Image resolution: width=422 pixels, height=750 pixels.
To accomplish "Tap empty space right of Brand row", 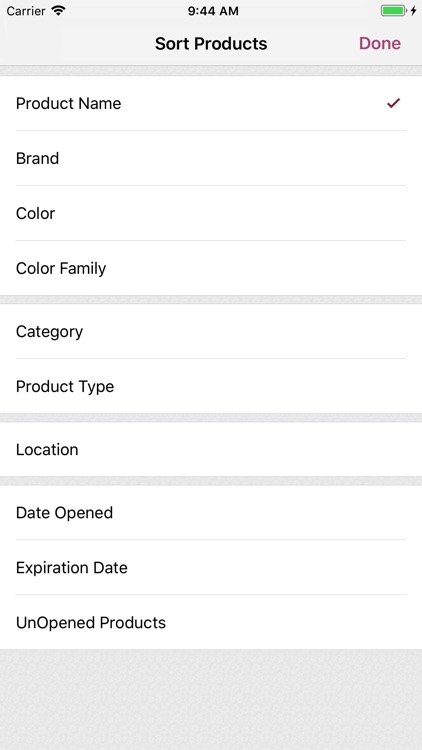I will coord(239,158).
